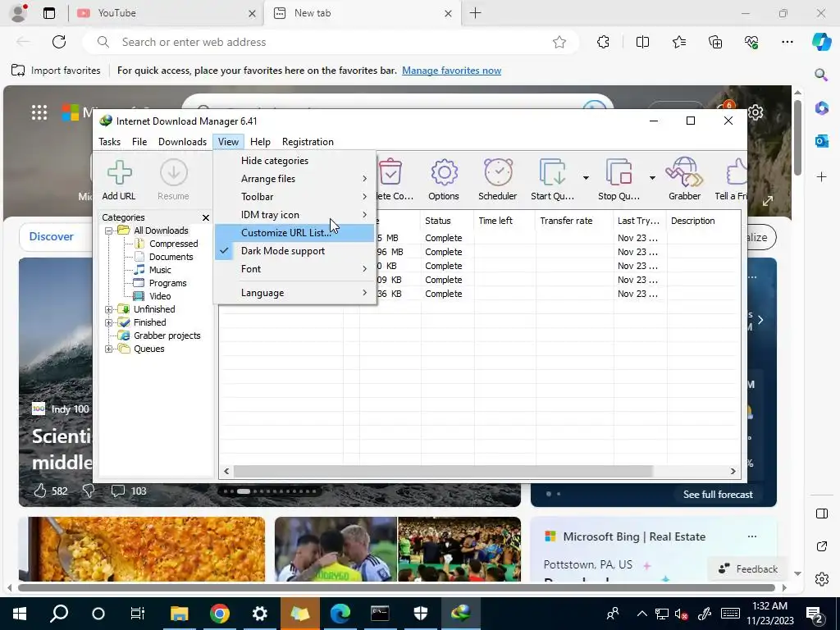The height and width of the screenshot is (630, 840).
Task: Open Edge favorites list icon
Action: click(678, 42)
